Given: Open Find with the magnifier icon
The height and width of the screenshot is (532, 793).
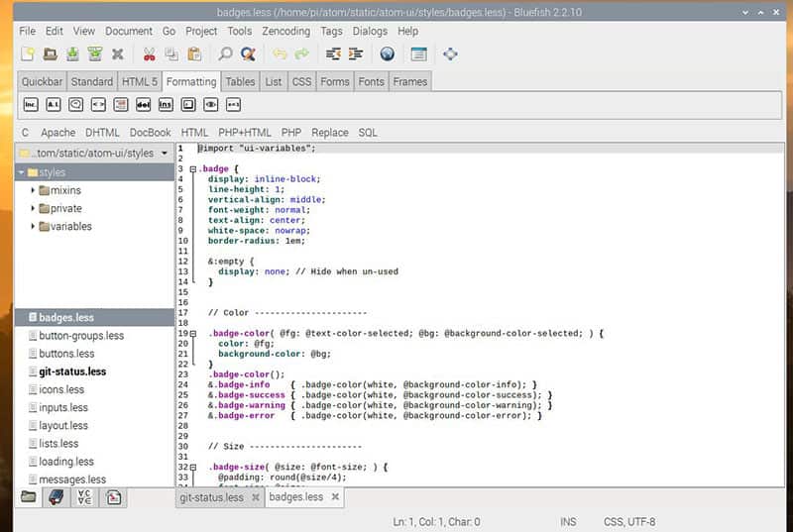Looking at the screenshot, I should [x=225, y=54].
